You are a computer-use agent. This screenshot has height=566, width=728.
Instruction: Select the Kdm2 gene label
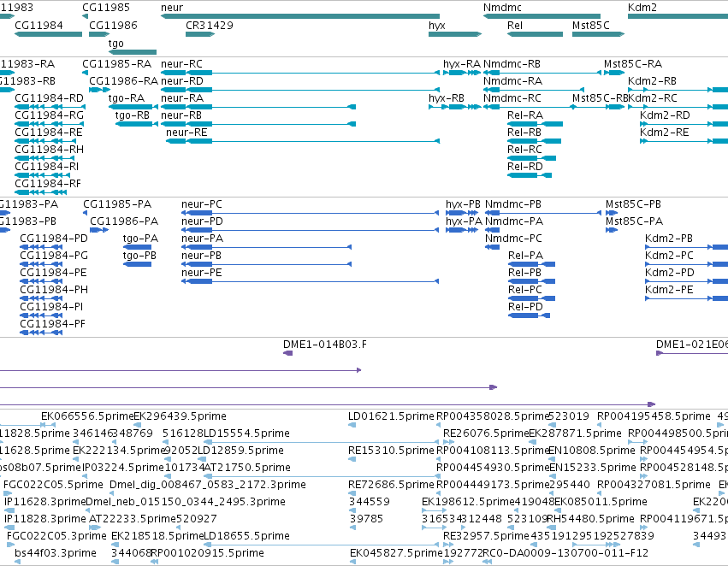pyautogui.click(x=642, y=8)
